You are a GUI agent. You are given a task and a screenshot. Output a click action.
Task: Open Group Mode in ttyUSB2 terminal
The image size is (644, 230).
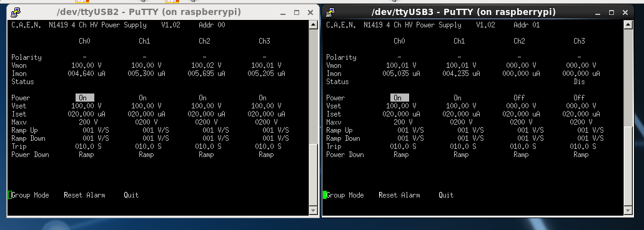point(30,195)
